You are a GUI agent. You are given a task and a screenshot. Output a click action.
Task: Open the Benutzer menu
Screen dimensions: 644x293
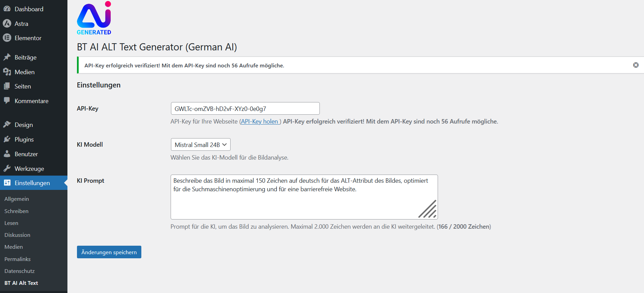[x=26, y=154]
